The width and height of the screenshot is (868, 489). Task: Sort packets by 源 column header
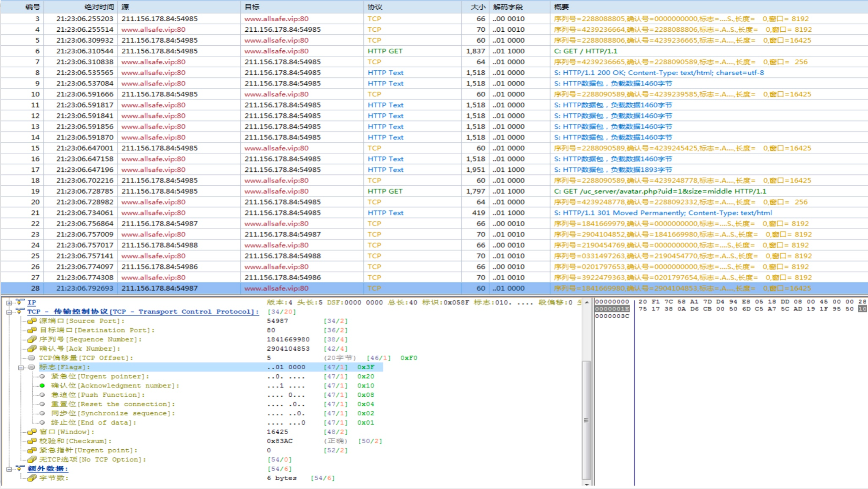pyautogui.click(x=179, y=7)
